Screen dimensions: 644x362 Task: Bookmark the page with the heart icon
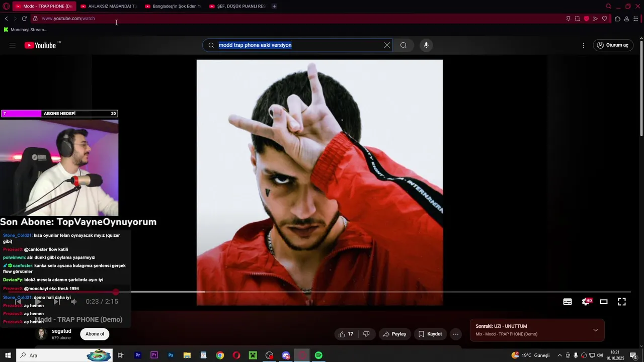pos(605,19)
